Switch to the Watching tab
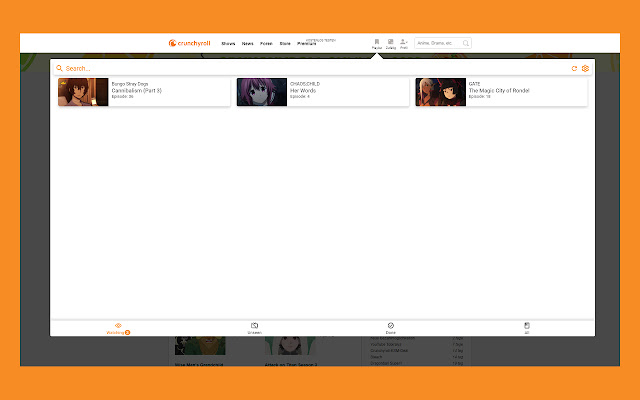Image resolution: width=640 pixels, height=400 pixels. (118, 328)
